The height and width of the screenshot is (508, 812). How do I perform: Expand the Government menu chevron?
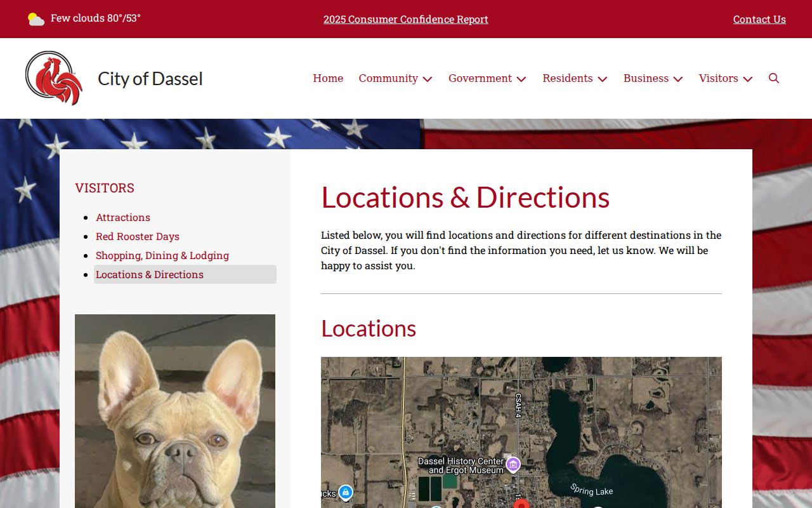pos(521,79)
